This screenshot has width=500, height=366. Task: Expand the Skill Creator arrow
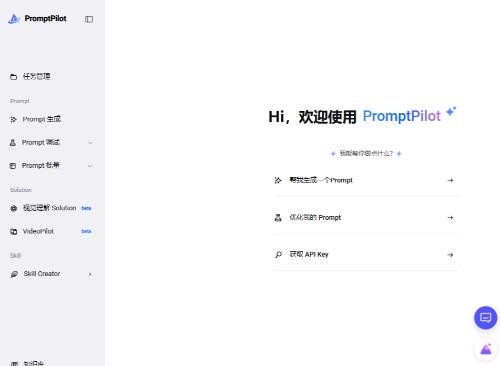(x=90, y=274)
